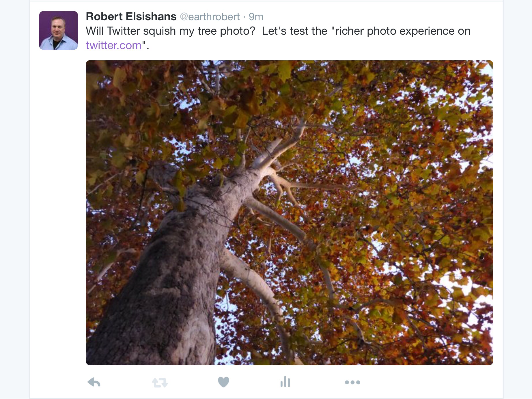This screenshot has width=532, height=399.
Task: Open the tweet's 9m timestamp
Action: tap(256, 17)
